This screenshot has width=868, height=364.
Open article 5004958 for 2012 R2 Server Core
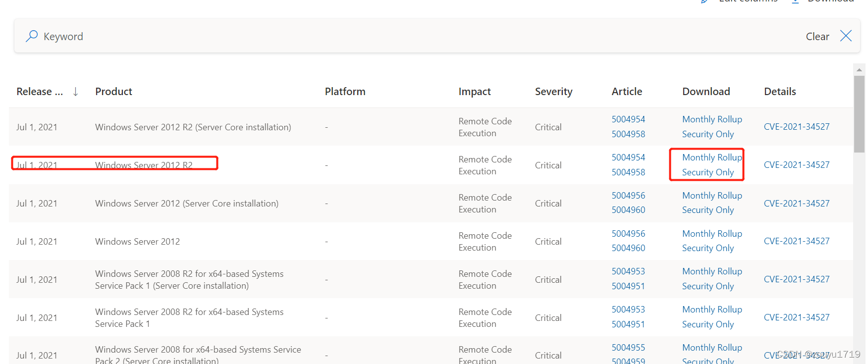pos(628,134)
